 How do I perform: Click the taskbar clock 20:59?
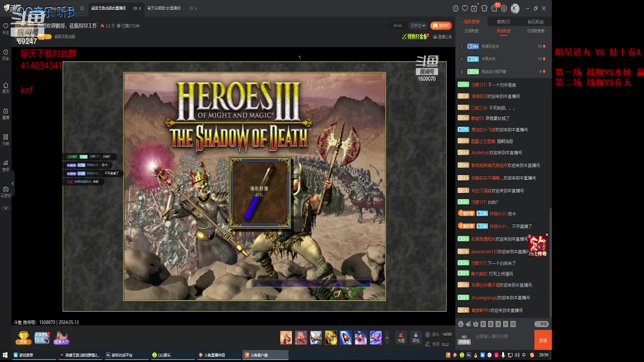(543, 355)
